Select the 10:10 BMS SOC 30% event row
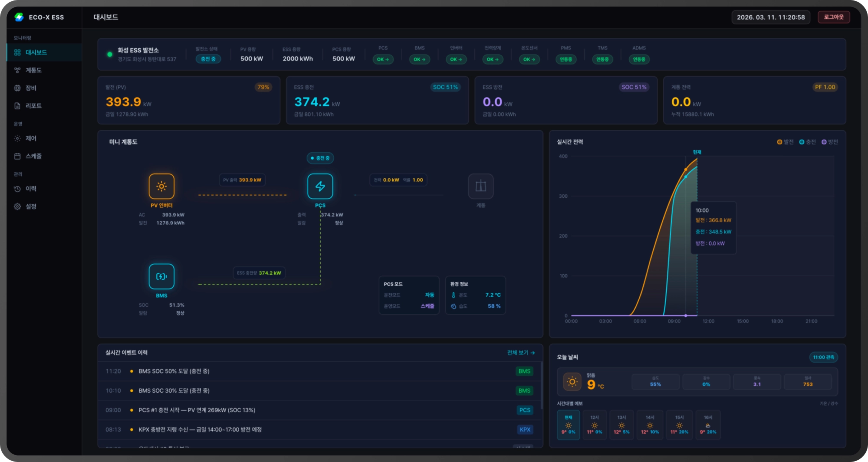Image resolution: width=868 pixels, height=462 pixels. point(320,390)
